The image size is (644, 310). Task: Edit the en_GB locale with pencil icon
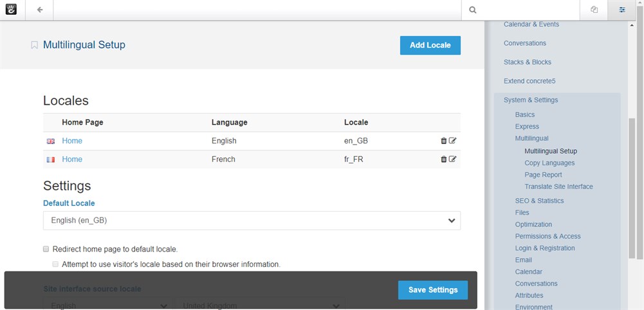[x=452, y=141]
